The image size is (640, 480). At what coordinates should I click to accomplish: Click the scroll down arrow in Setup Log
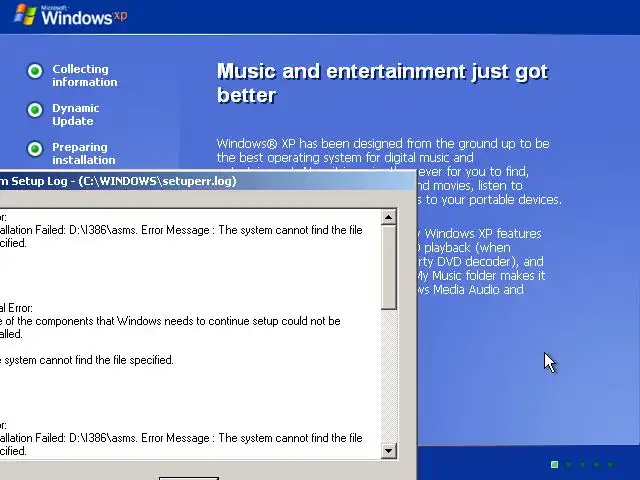tap(389, 451)
